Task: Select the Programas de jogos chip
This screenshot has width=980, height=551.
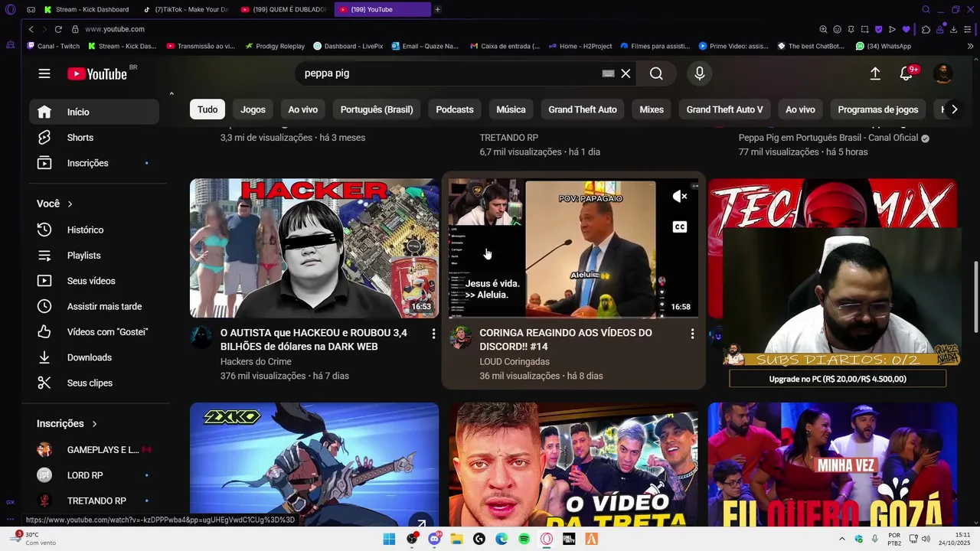Action: [878, 109]
